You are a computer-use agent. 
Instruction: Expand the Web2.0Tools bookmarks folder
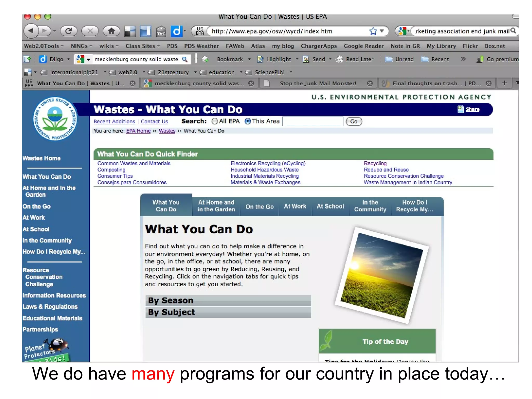tap(44, 46)
